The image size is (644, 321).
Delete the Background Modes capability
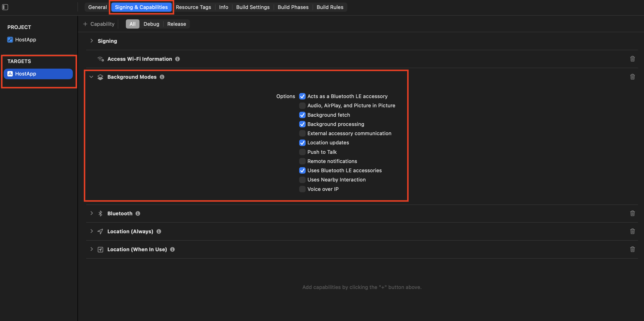tap(632, 77)
